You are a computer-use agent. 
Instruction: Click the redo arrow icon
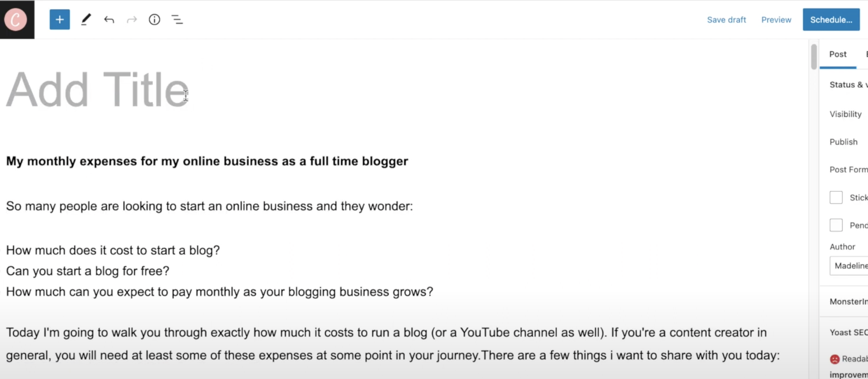coord(132,20)
